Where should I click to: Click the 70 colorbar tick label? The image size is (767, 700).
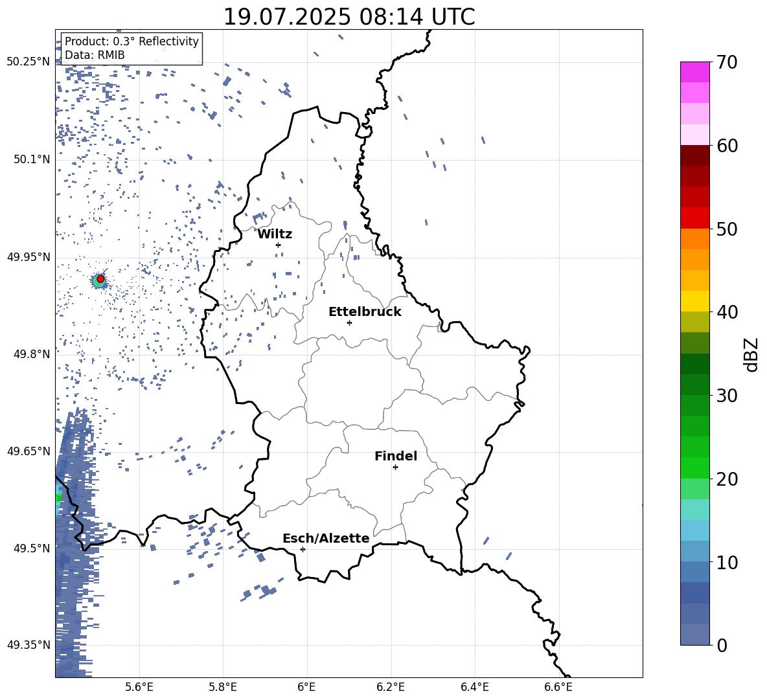[x=727, y=62]
